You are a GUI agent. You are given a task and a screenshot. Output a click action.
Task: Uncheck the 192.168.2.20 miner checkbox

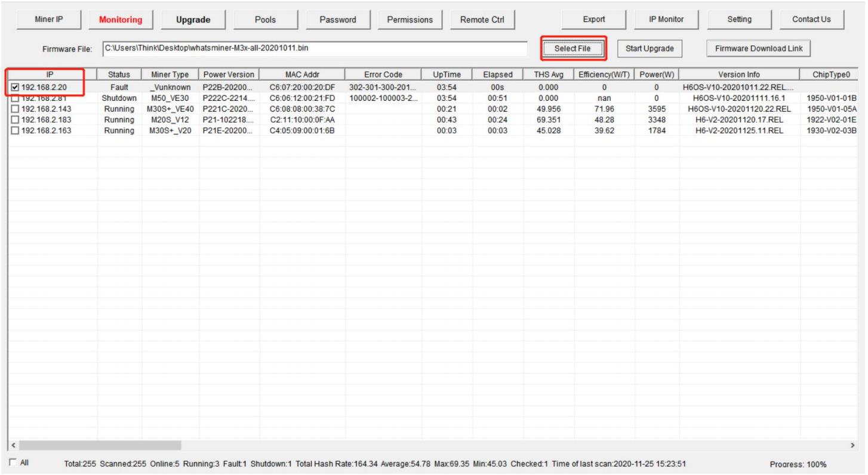(14, 88)
